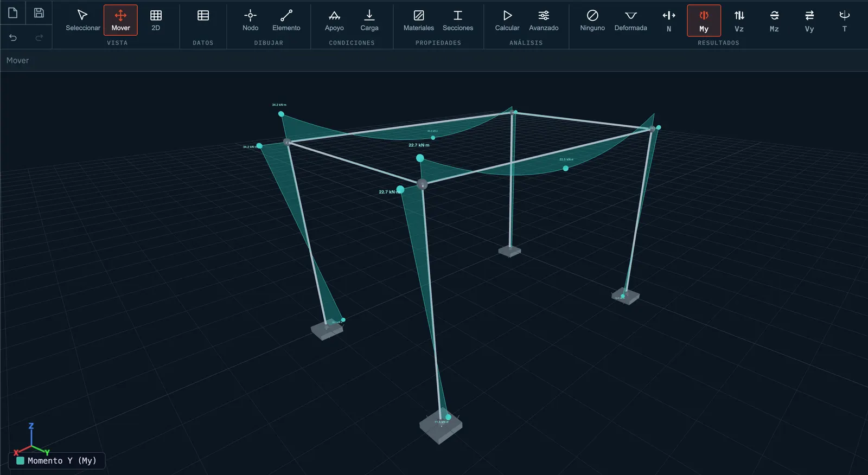Screen dimensions: 868x475
Task: Open the data table icon
Action: (x=203, y=16)
